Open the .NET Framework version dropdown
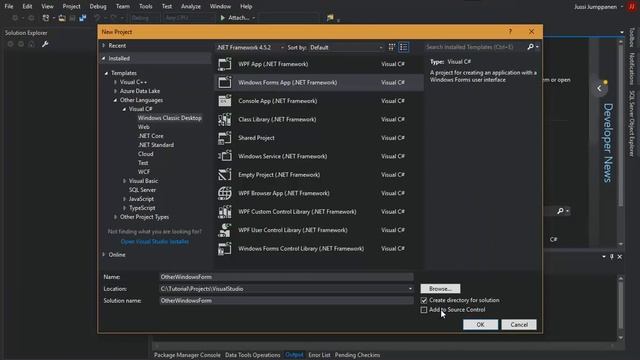Screen dimensions: 640x360 click(250, 47)
